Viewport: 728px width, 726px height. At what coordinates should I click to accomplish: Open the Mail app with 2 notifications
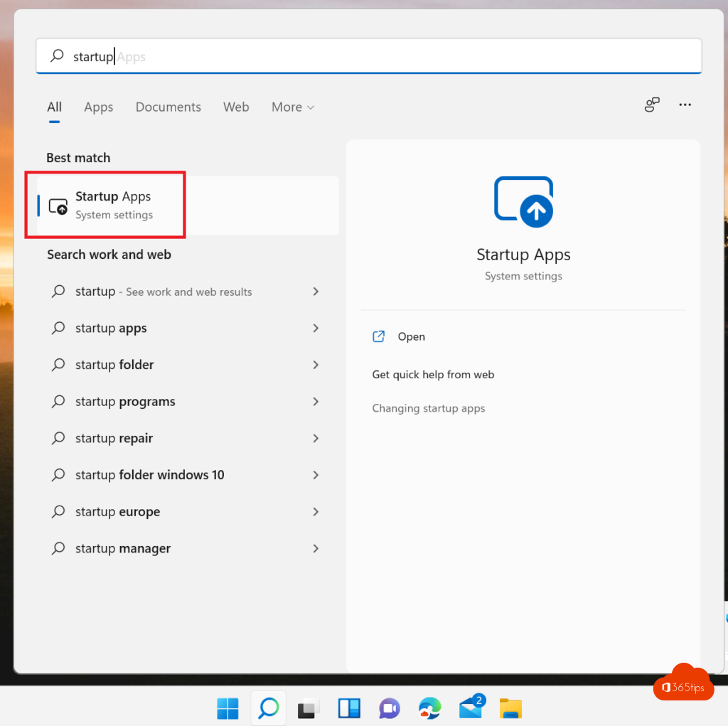tap(471, 708)
